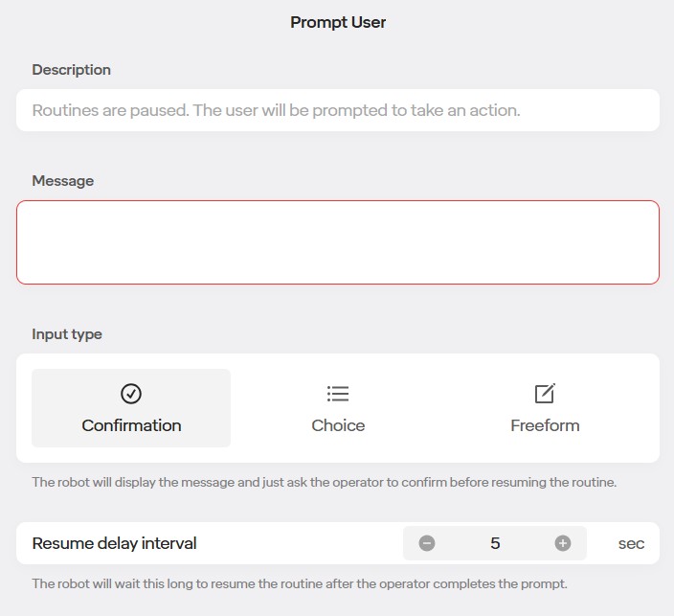Increase resume delay with plus icon
The image size is (674, 616).
click(563, 543)
